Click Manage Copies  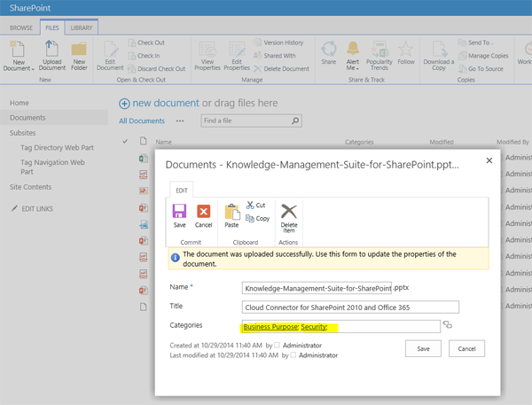pyautogui.click(x=483, y=56)
